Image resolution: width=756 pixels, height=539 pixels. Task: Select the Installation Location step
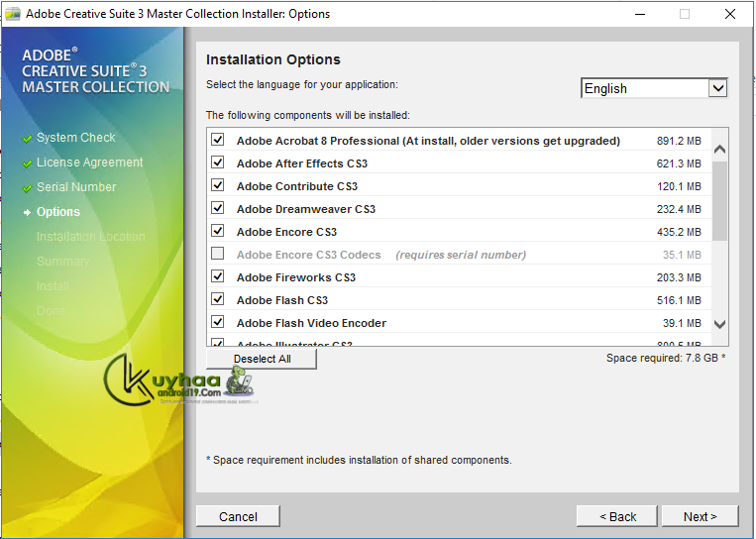(90, 237)
